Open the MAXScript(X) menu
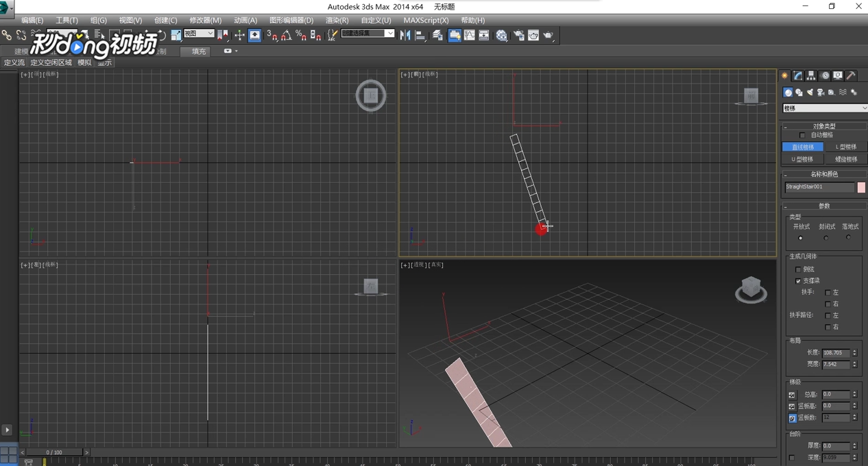The image size is (868, 466). click(426, 21)
